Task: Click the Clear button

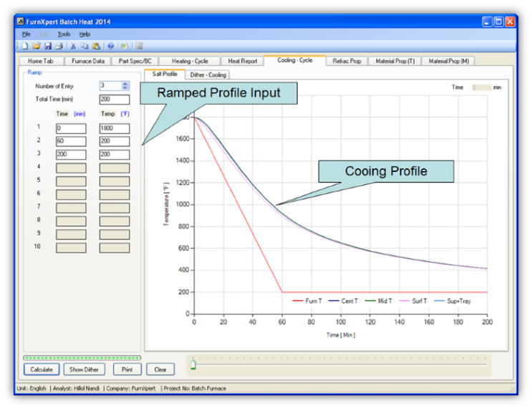Action: [160, 370]
